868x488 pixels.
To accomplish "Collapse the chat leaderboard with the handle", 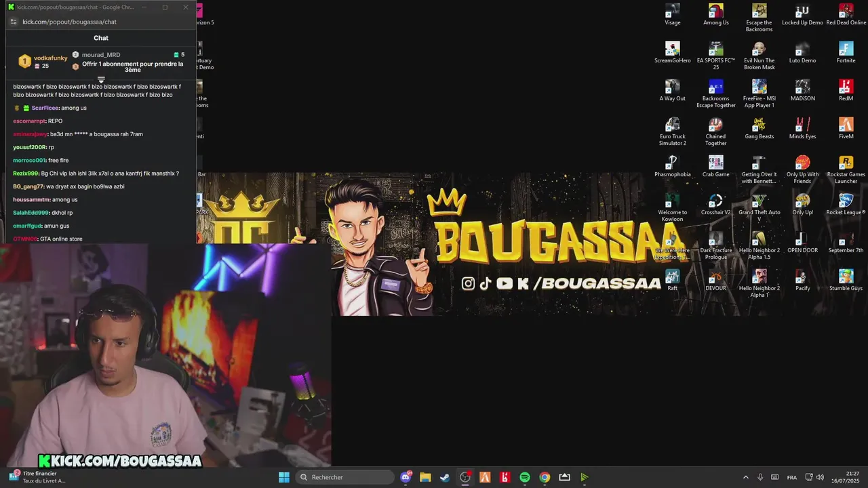I will (101, 80).
